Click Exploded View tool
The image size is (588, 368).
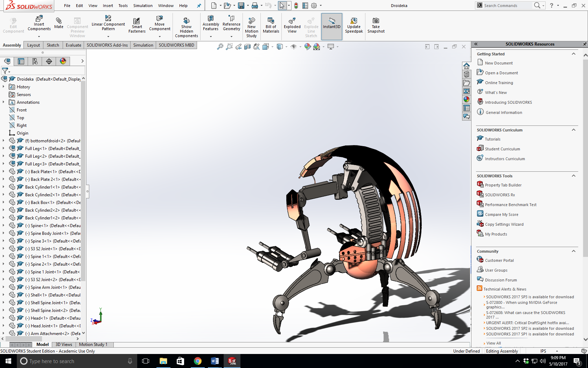(292, 25)
